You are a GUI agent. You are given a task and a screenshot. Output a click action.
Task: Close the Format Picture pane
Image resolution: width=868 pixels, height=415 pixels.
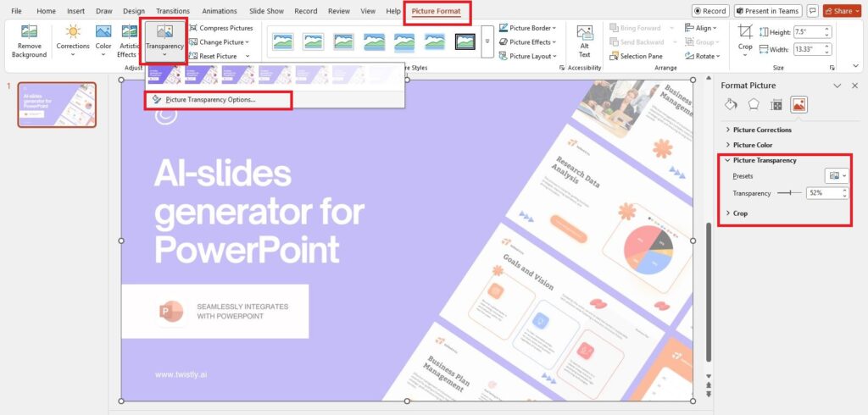click(854, 86)
